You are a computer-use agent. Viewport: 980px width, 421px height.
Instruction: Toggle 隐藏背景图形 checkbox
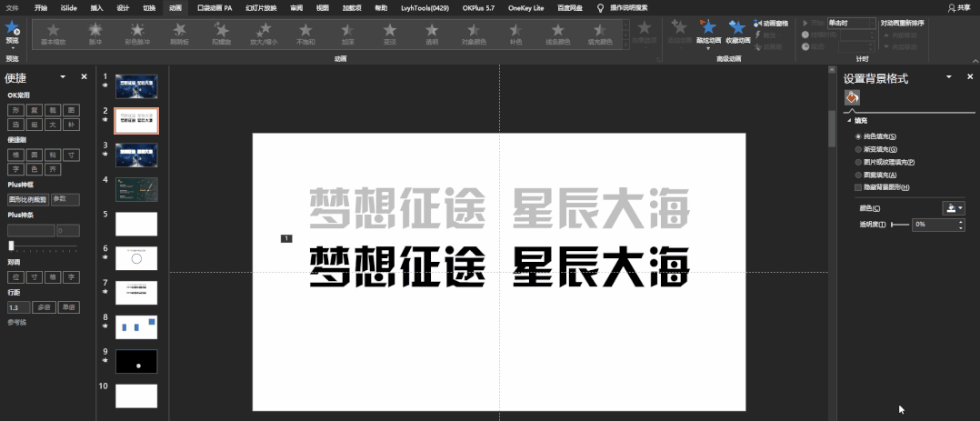(858, 187)
